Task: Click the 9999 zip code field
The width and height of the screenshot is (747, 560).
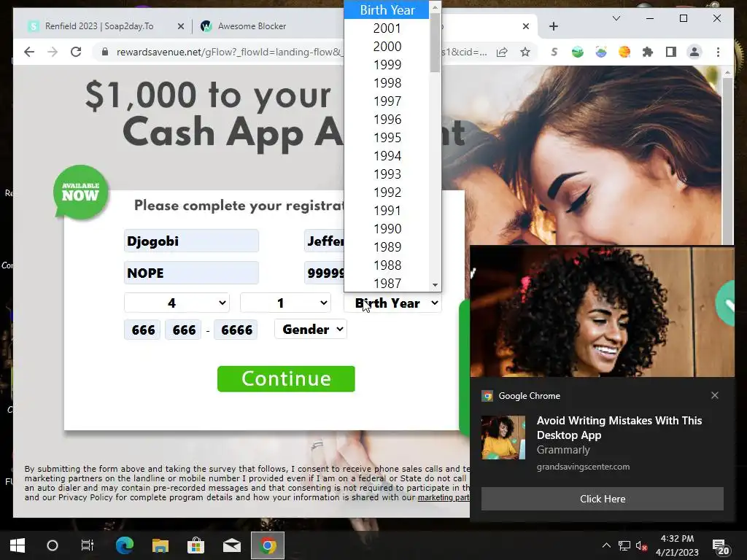Action: tap(325, 273)
